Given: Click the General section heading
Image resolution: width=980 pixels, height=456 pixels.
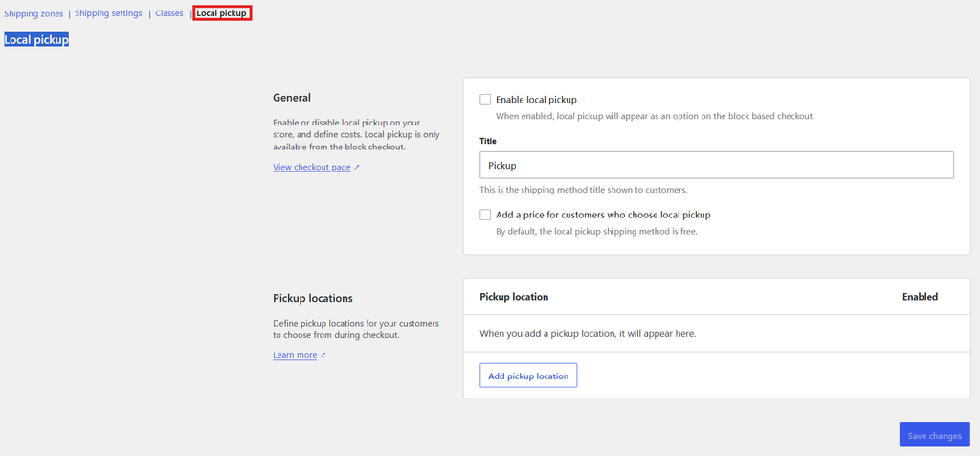Looking at the screenshot, I should point(292,98).
